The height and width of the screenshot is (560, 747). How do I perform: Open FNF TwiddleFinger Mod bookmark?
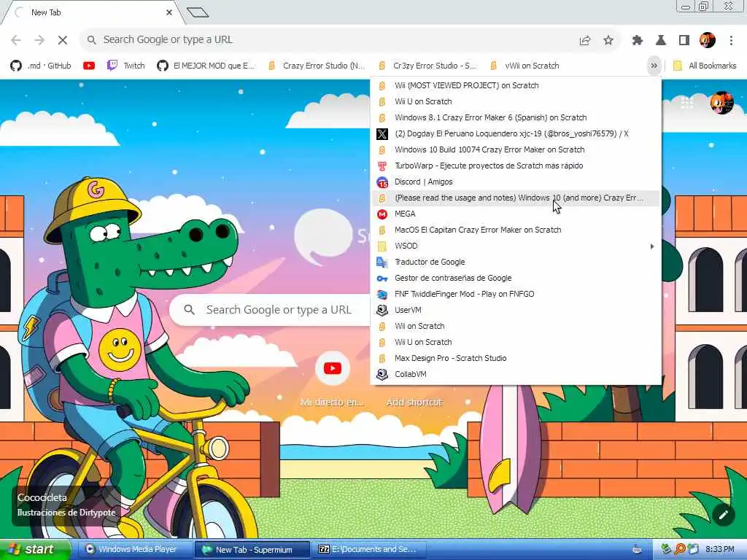coord(516,295)
